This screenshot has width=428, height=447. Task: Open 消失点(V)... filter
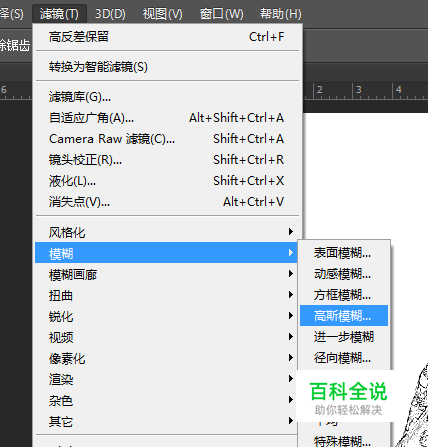click(x=167, y=202)
